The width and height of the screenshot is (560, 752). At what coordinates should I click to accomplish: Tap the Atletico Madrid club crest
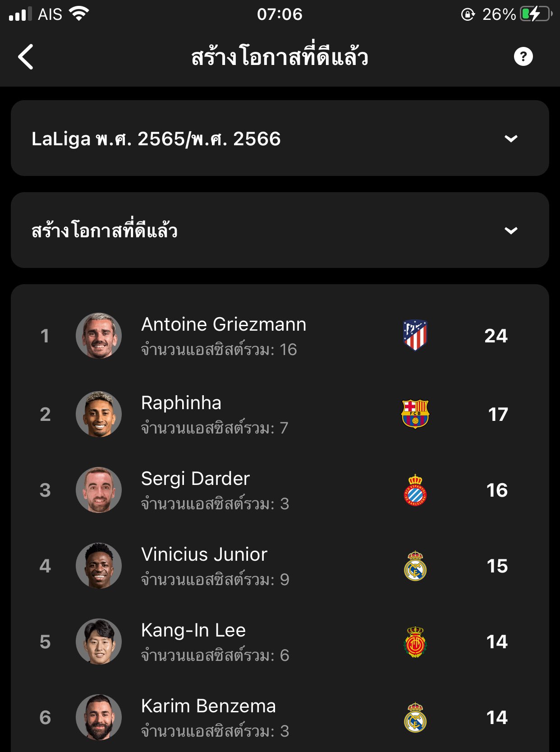click(x=415, y=335)
